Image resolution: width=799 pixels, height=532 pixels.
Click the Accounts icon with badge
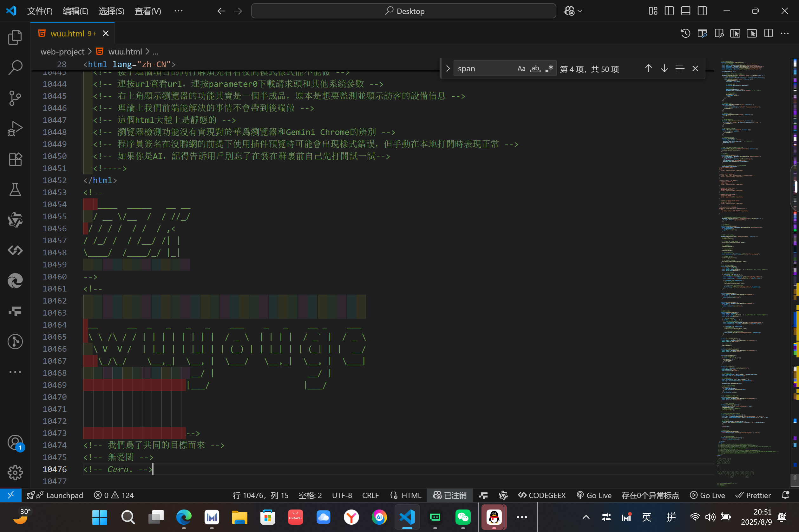click(x=15, y=443)
